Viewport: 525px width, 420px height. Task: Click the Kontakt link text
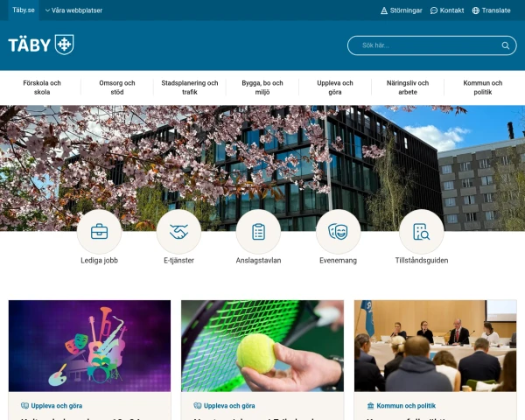(x=451, y=10)
